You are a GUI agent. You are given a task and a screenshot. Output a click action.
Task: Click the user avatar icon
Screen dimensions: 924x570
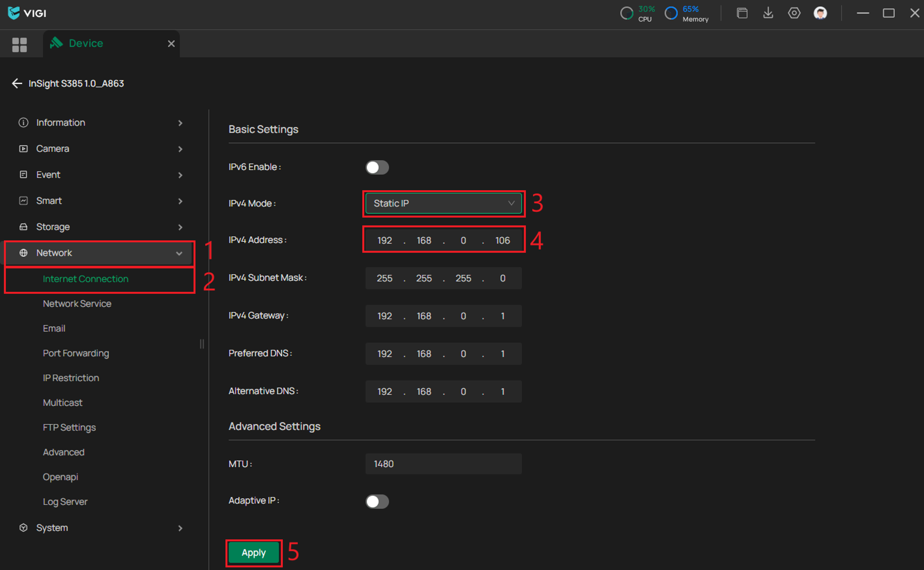tap(820, 13)
